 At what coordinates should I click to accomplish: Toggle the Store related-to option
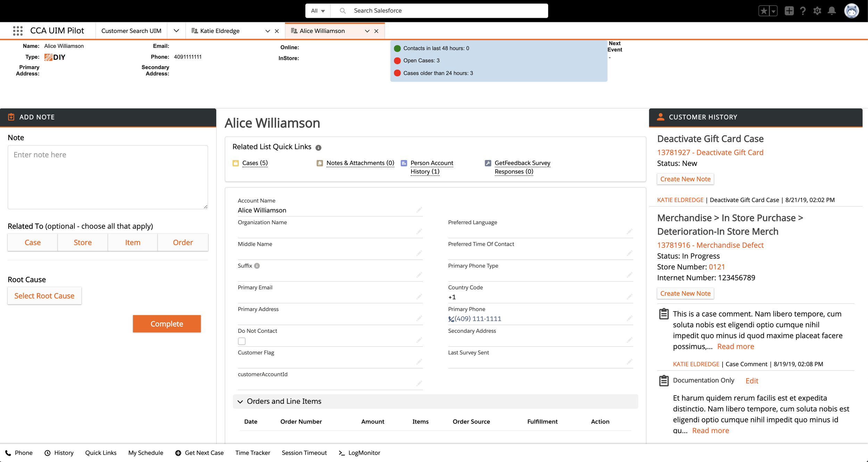83,243
